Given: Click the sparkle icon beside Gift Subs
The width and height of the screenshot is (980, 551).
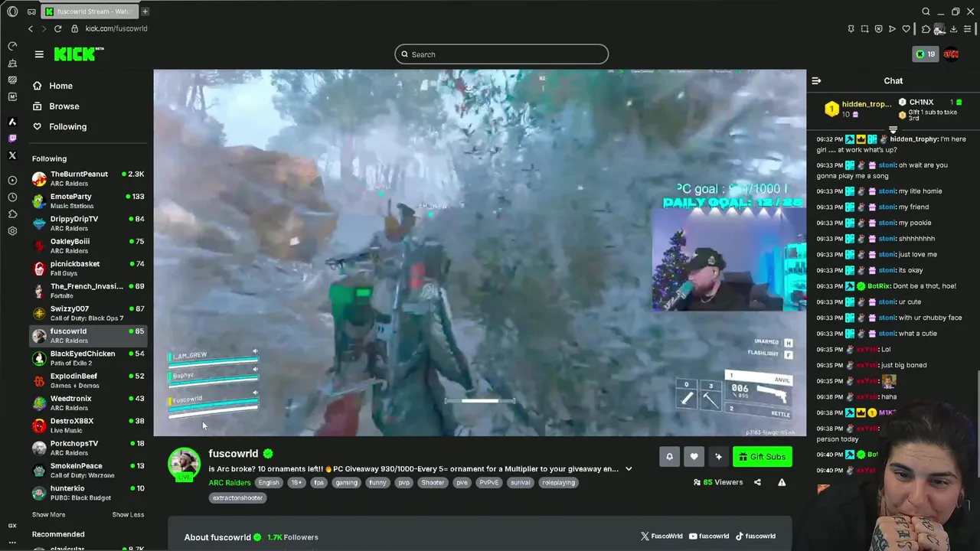Looking at the screenshot, I should [x=718, y=457].
